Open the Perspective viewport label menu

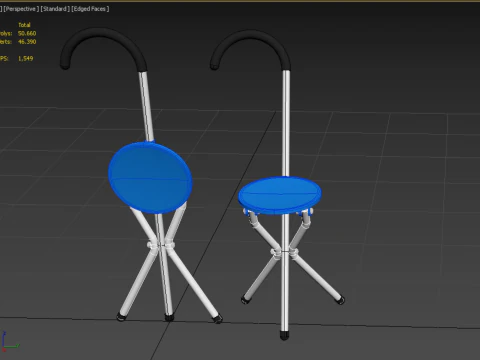21,9
